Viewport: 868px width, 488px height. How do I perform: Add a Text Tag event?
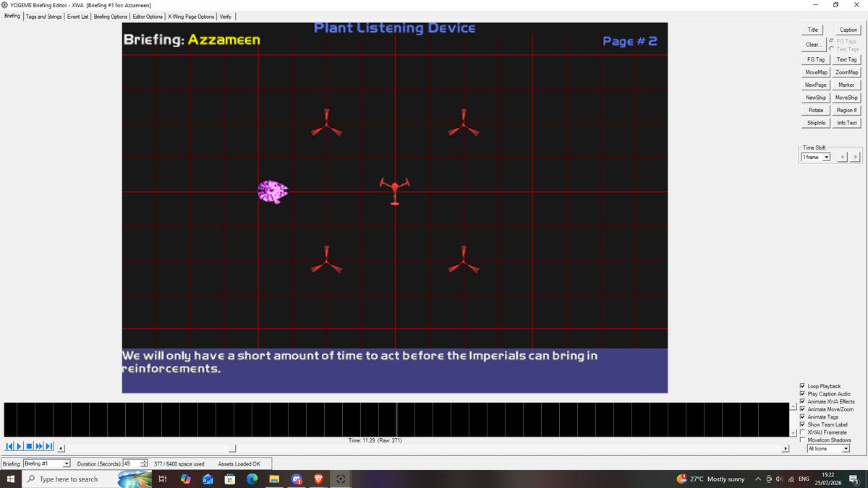tap(846, 60)
